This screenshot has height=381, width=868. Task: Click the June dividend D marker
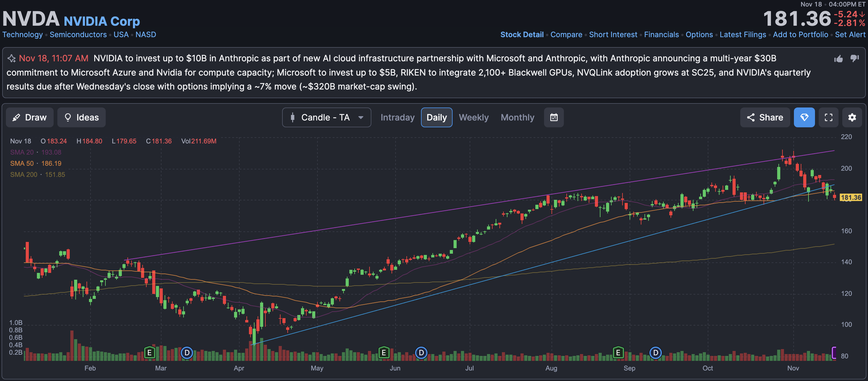[421, 353]
